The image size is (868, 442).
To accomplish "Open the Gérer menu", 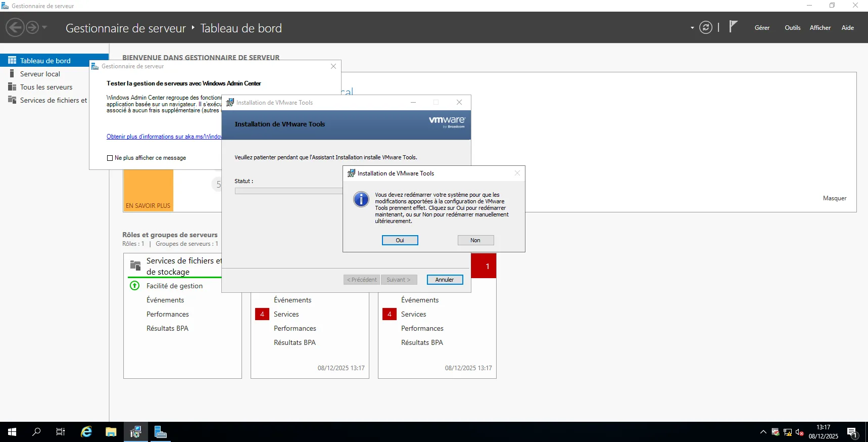I will coord(762,28).
